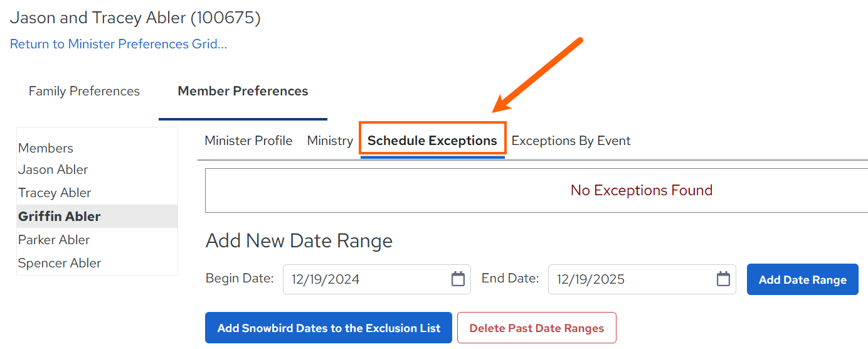
Task: Focus the Begin Date field showing 12/19/2024
Action: click(x=376, y=279)
